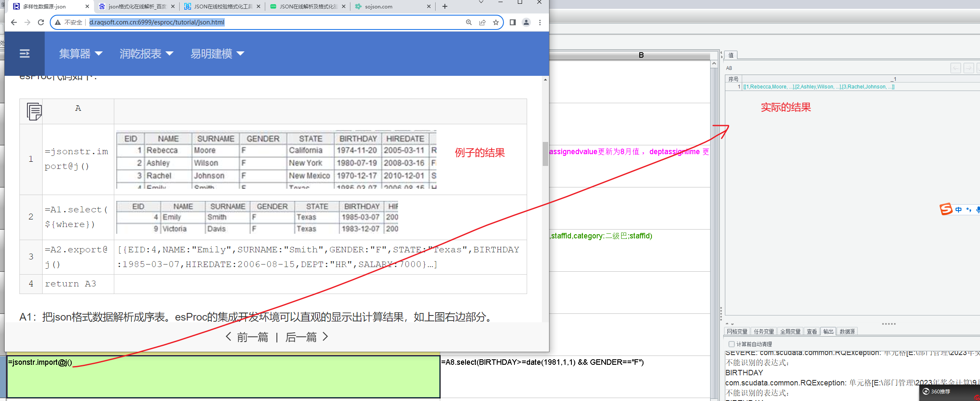Go to the 后一篇 next article link
The image size is (980, 401).
pyautogui.click(x=307, y=337)
